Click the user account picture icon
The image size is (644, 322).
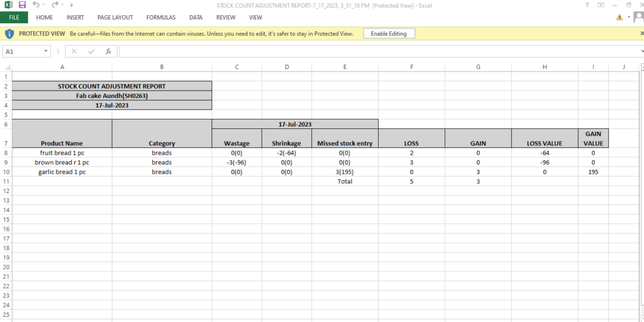638,18
